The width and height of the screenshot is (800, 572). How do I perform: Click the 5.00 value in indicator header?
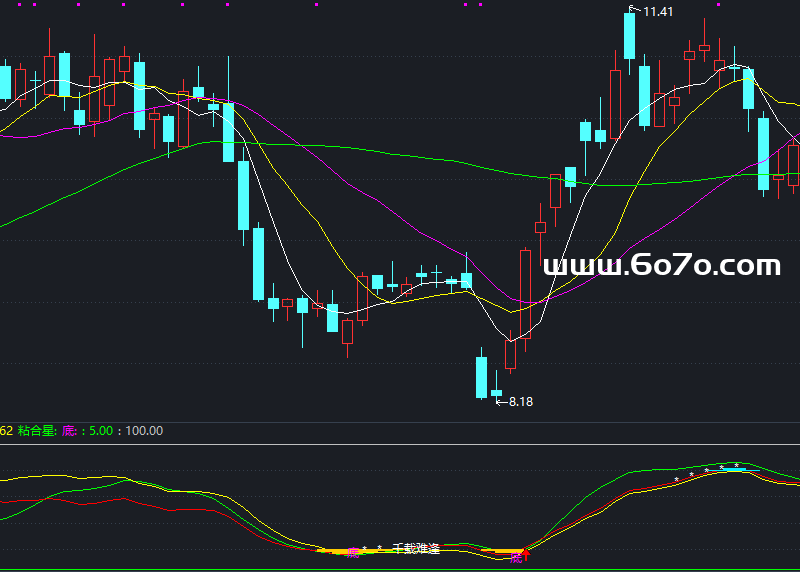tap(101, 431)
